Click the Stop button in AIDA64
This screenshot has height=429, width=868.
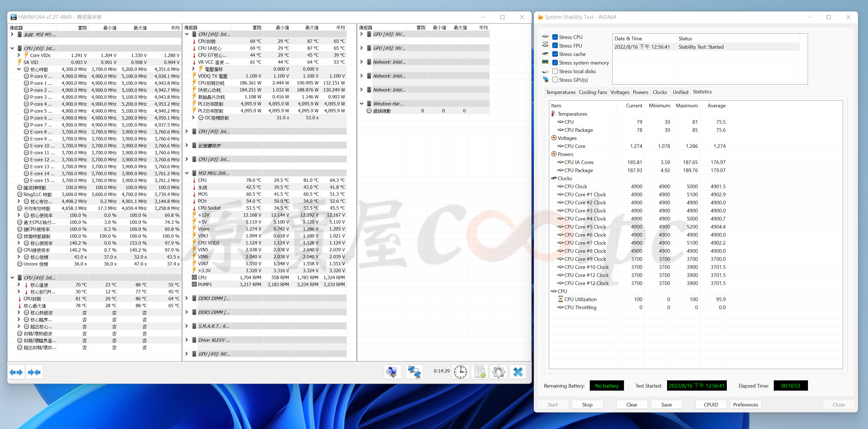click(x=587, y=405)
